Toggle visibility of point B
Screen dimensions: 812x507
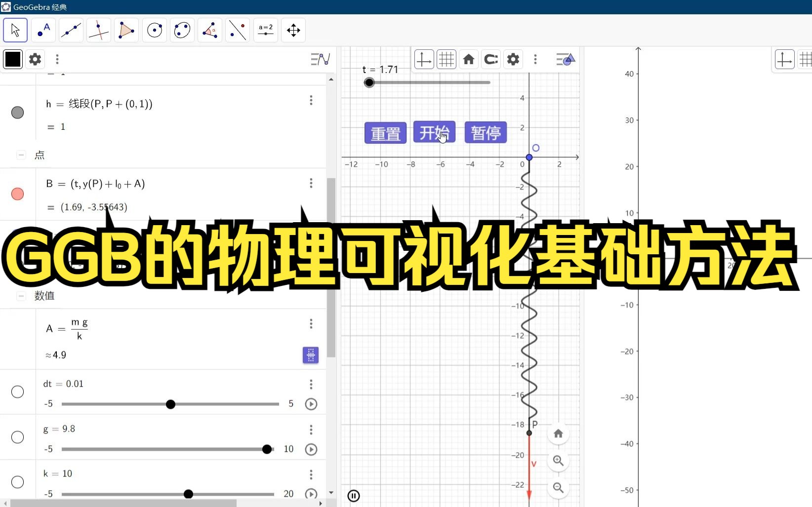coord(17,194)
